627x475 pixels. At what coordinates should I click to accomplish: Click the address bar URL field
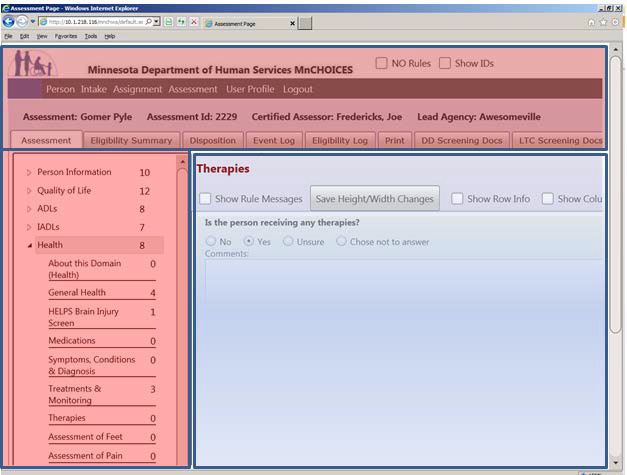[x=95, y=22]
